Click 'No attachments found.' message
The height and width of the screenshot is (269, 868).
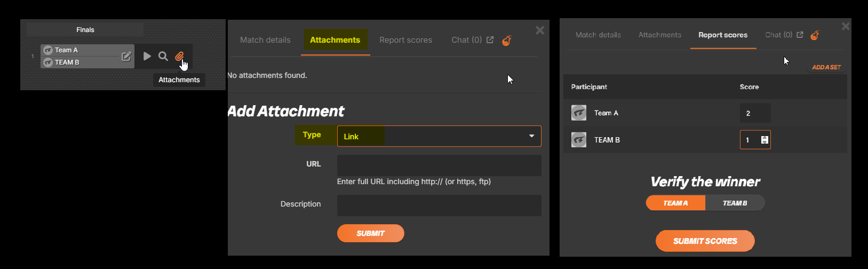tap(267, 75)
